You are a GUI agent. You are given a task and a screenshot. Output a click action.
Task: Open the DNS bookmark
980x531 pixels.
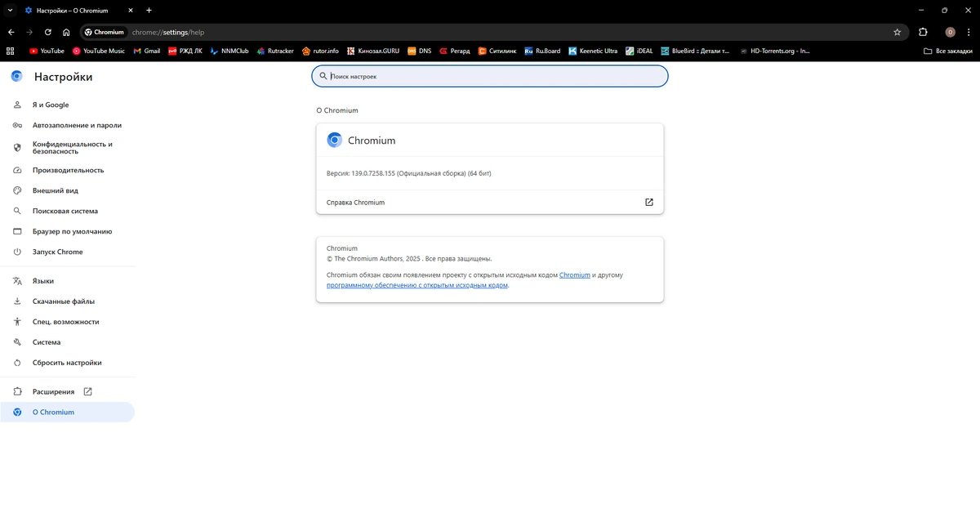tap(420, 51)
